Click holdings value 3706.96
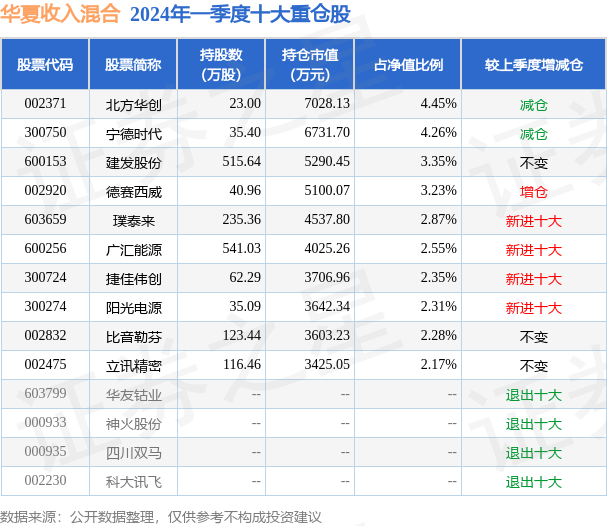The height and width of the screenshot is (526, 607). pos(327,278)
